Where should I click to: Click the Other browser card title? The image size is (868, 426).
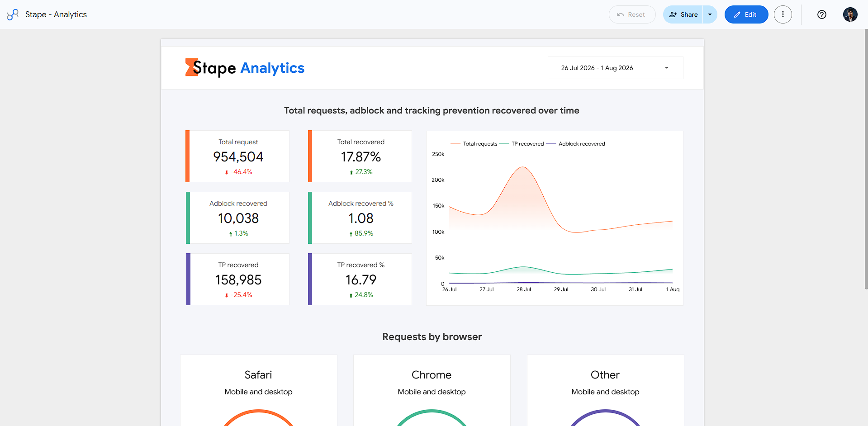(x=605, y=375)
